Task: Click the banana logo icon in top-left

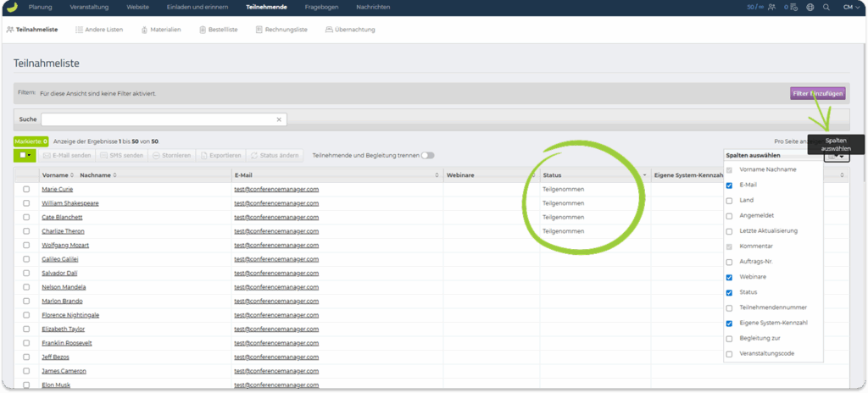Action: pyautogui.click(x=11, y=7)
